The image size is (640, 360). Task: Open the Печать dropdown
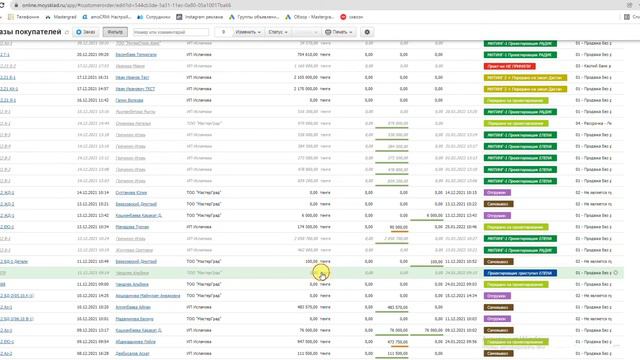[x=339, y=32]
